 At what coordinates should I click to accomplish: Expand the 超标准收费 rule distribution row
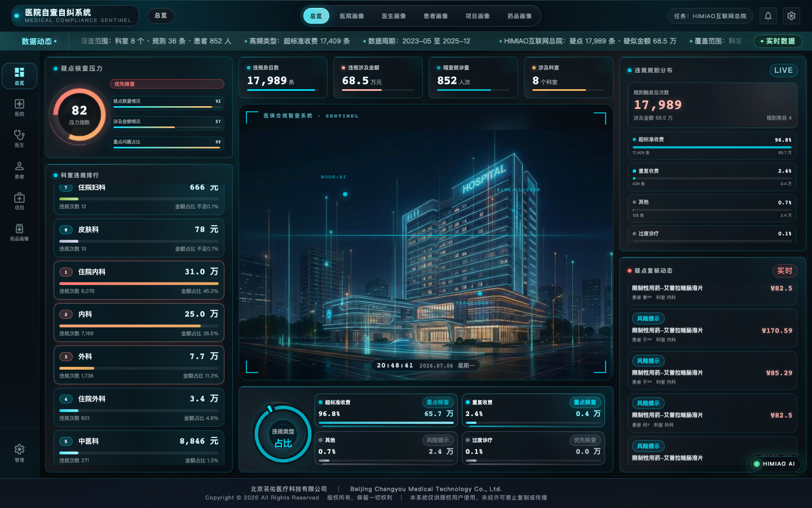[713, 146]
